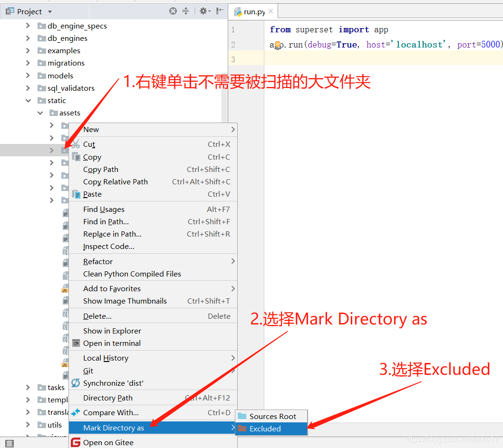The width and height of the screenshot is (503, 448).
Task: Choose Inspect Code...
Action: coord(154,247)
